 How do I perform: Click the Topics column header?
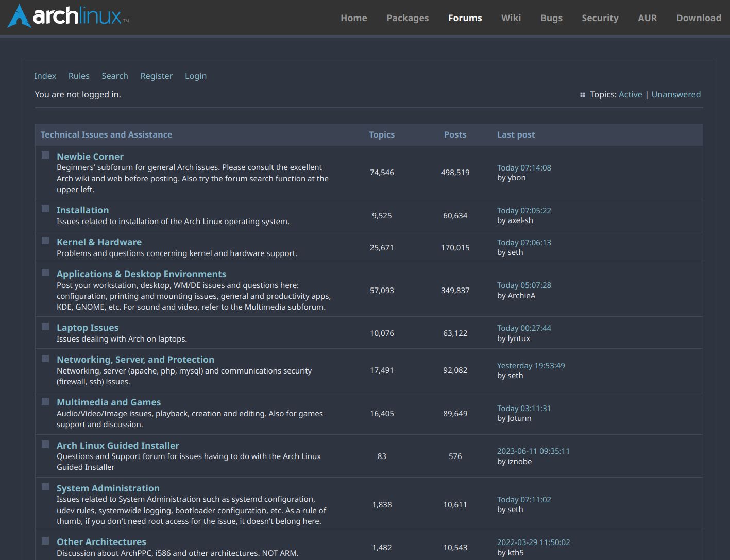(382, 134)
